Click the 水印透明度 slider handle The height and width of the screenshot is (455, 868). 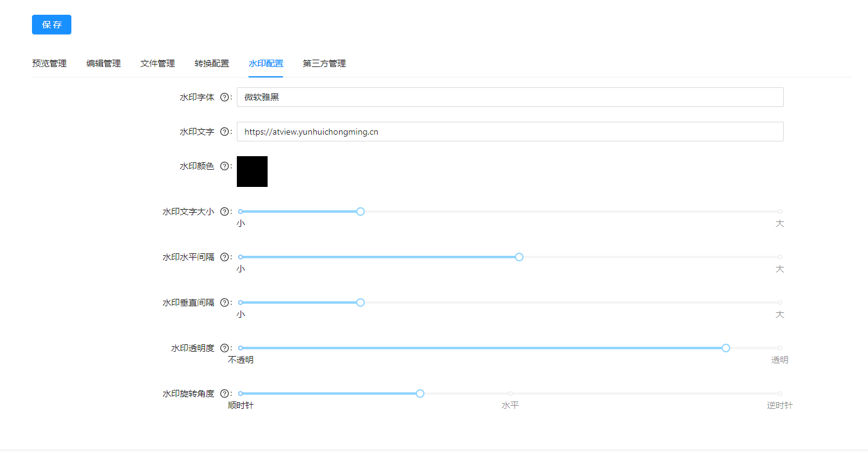[726, 348]
